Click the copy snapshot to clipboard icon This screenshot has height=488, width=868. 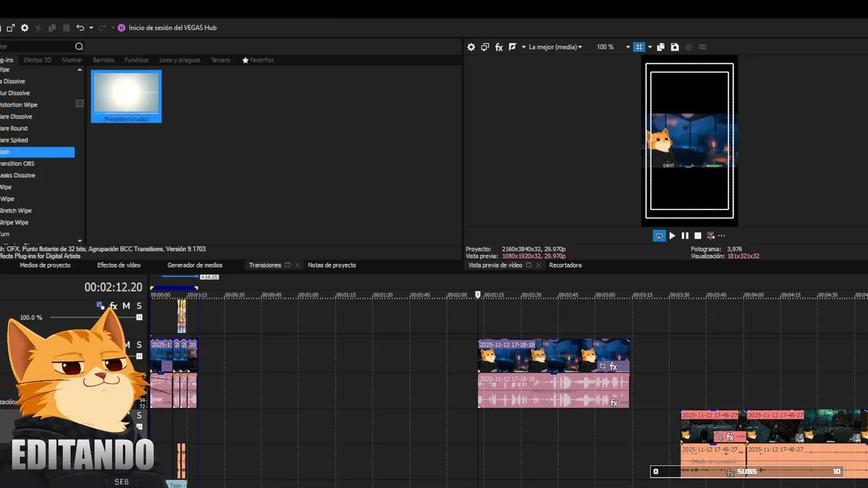(661, 47)
